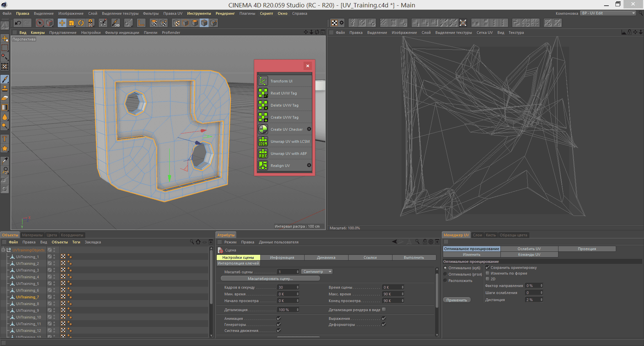The height and width of the screenshot is (346, 644).
Task: Toggle Детализация рендера в виде checkbox
Action: [x=384, y=310]
